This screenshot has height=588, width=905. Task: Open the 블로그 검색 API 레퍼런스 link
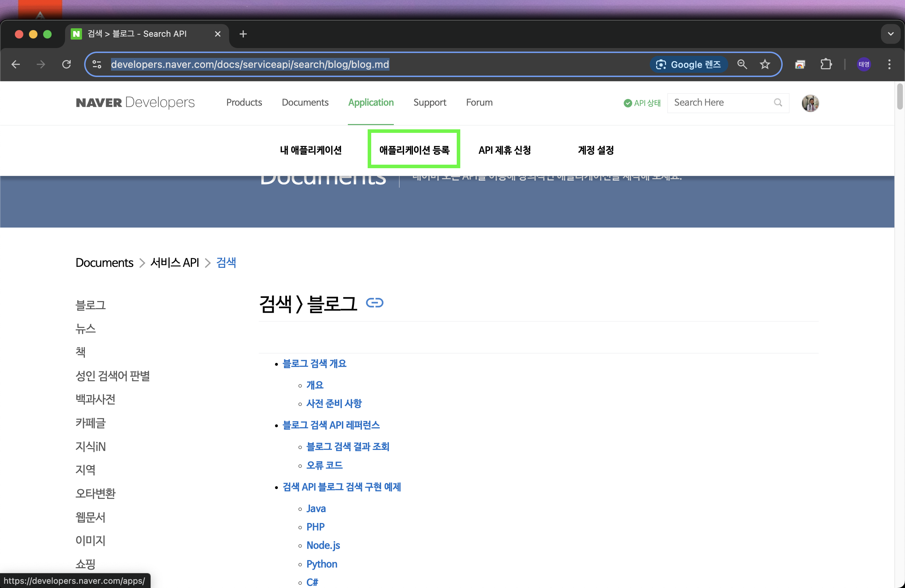tap(331, 425)
